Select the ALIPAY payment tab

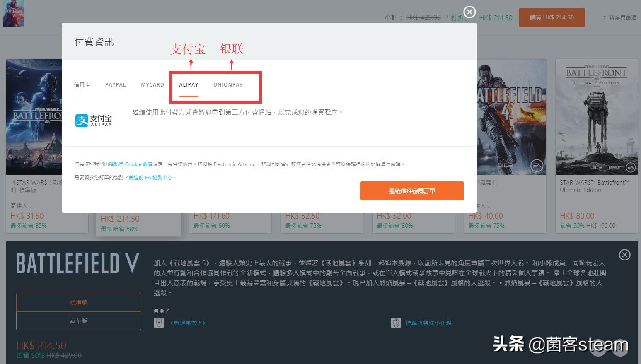point(189,84)
